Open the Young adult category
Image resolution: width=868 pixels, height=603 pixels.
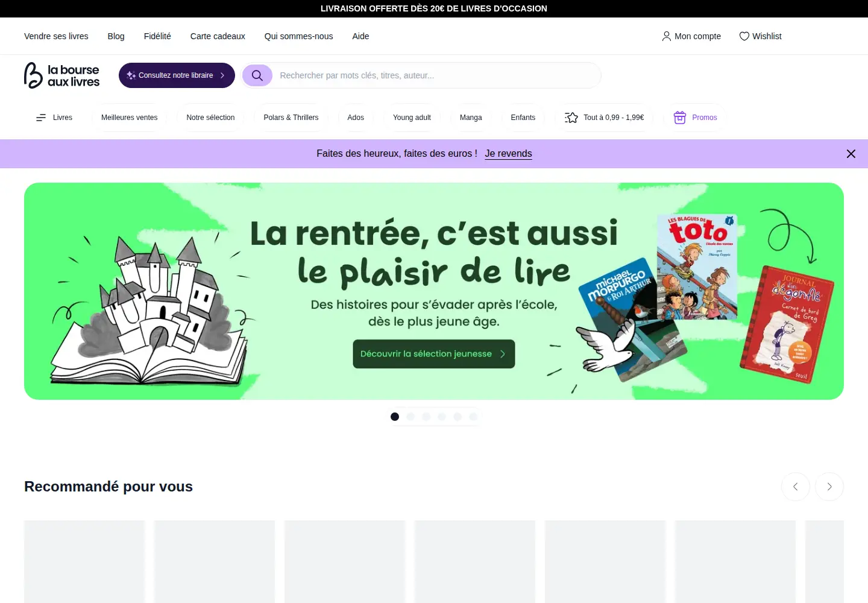point(412,118)
